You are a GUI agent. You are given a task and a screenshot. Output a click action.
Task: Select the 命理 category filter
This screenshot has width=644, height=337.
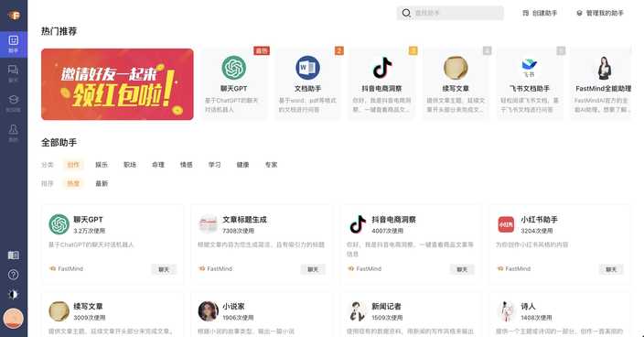tap(158, 165)
